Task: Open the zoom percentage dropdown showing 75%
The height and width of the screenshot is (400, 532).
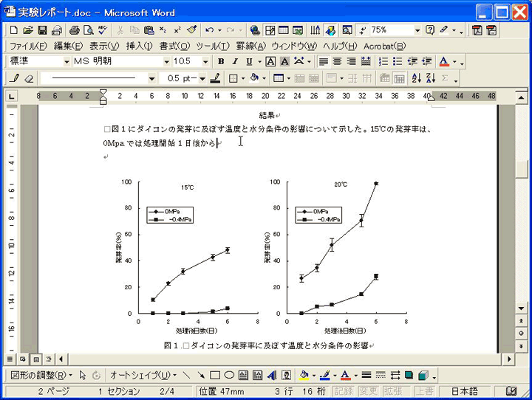Action: (x=417, y=30)
